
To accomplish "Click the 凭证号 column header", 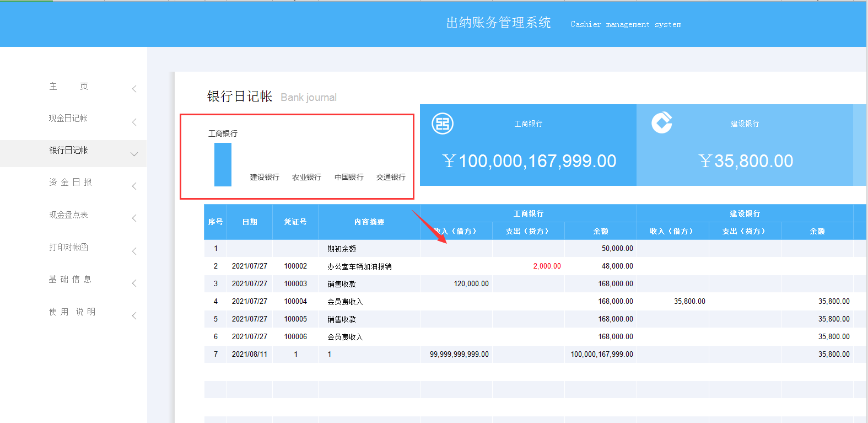I will [295, 222].
